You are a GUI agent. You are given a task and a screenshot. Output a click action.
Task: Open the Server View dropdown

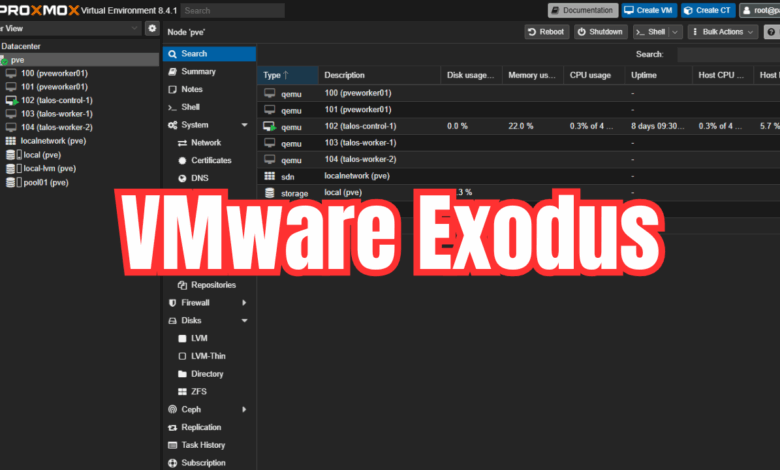(x=70, y=28)
